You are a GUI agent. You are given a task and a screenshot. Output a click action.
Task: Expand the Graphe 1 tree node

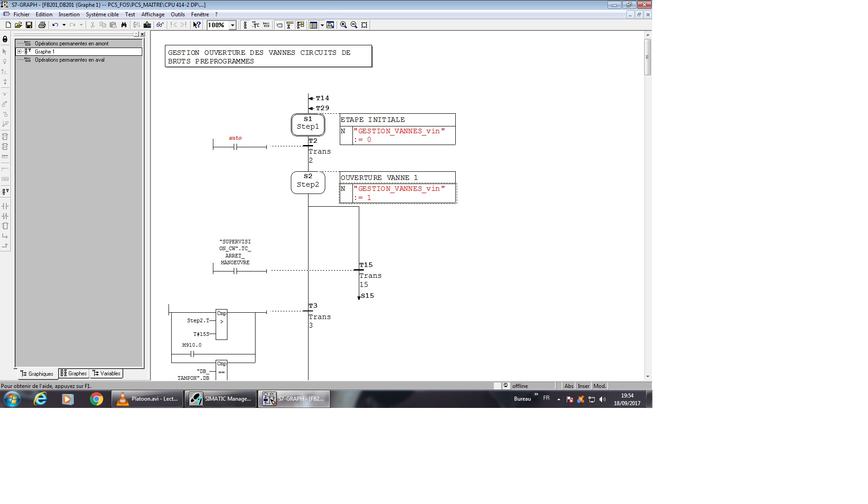[x=19, y=52]
